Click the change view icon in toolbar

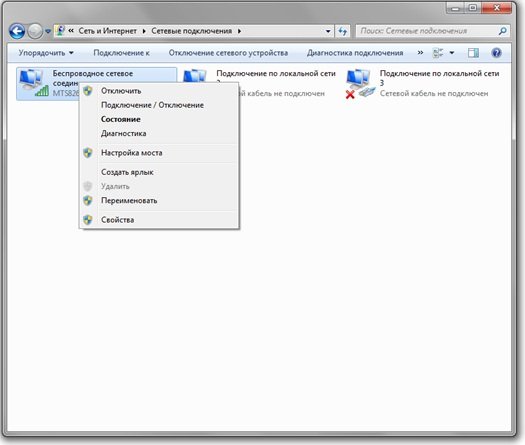pyautogui.click(x=438, y=53)
